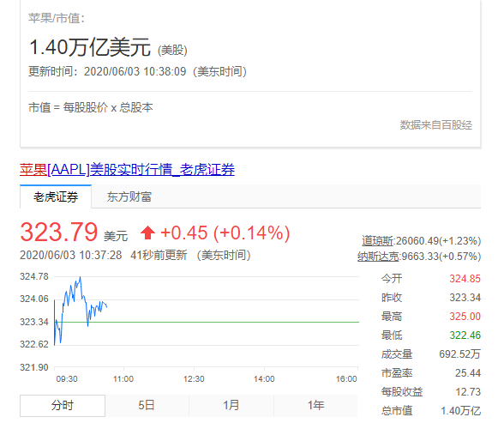
Task: Switch to the 东方财富 tab
Action: coord(129,196)
